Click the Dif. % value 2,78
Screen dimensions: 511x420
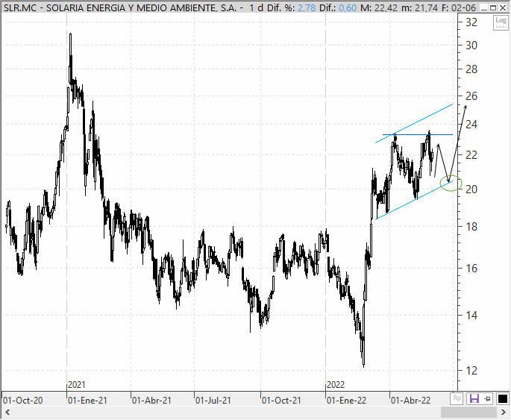click(307, 7)
